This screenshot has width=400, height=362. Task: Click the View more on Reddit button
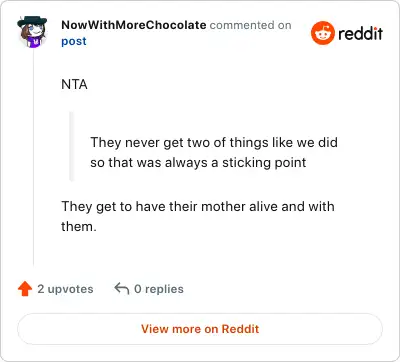pyautogui.click(x=200, y=329)
